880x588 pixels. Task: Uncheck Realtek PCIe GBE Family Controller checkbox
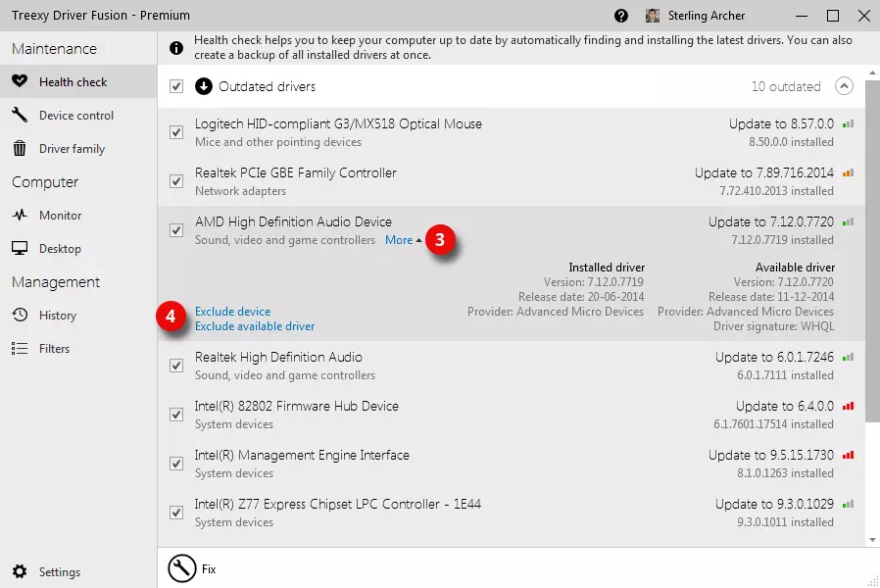(176, 181)
